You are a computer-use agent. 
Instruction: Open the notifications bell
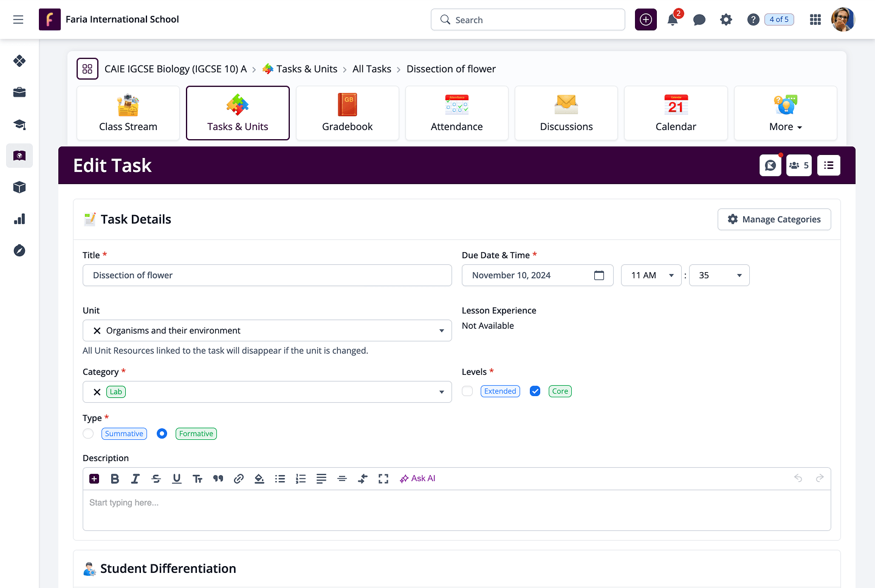[673, 20]
